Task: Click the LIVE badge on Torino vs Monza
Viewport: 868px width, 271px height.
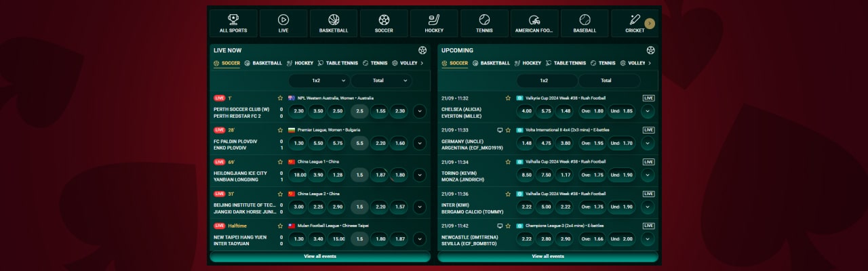Action: (x=648, y=162)
